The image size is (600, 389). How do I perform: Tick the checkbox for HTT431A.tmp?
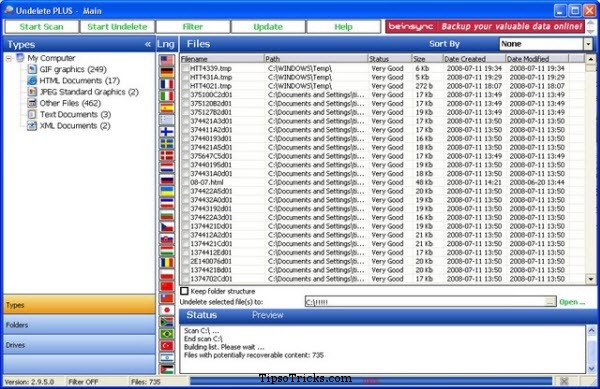pos(186,77)
